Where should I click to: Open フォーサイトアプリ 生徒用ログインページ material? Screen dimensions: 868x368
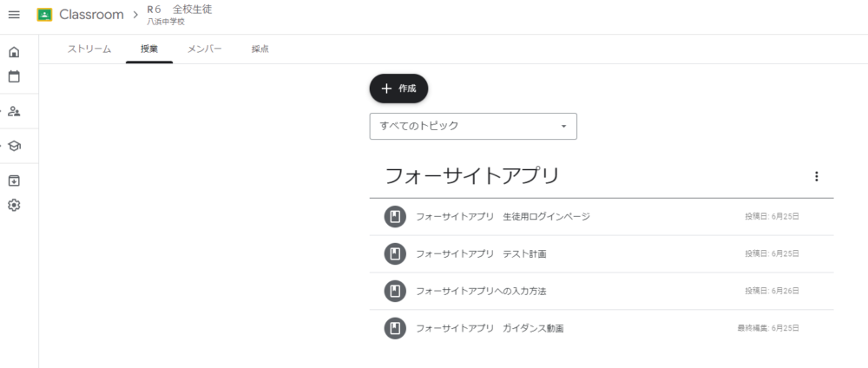[x=602, y=216]
